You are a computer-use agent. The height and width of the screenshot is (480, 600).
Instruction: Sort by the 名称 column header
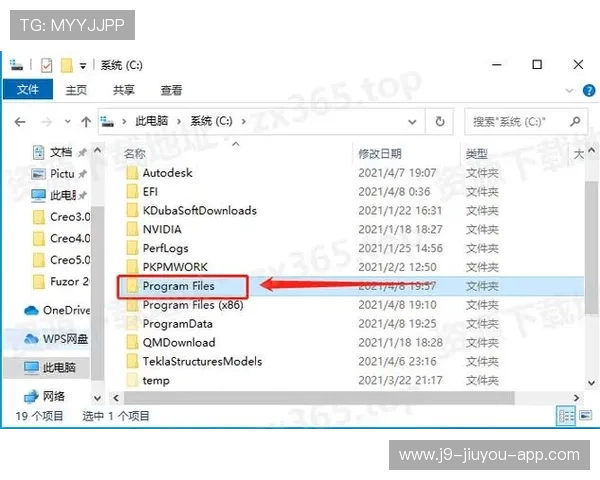tap(135, 154)
